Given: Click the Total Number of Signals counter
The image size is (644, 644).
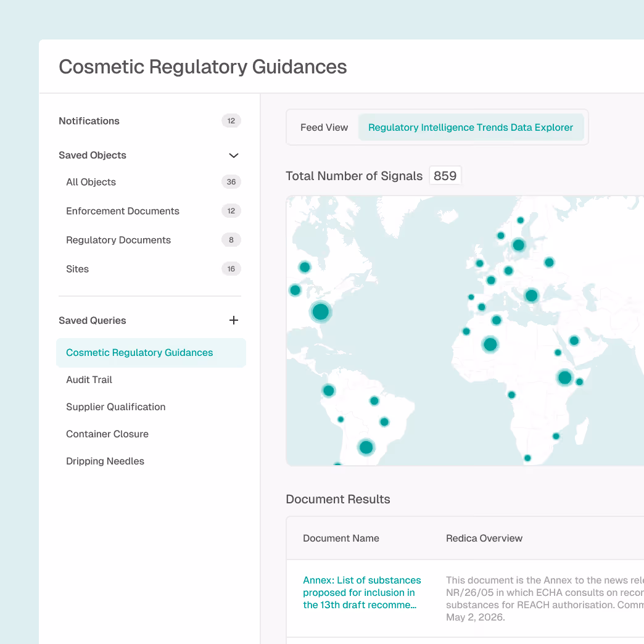Looking at the screenshot, I should (x=445, y=175).
